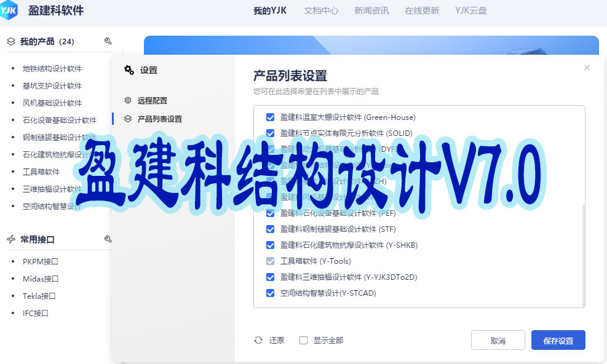Click the layers icon beside 我的产品

click(11, 41)
